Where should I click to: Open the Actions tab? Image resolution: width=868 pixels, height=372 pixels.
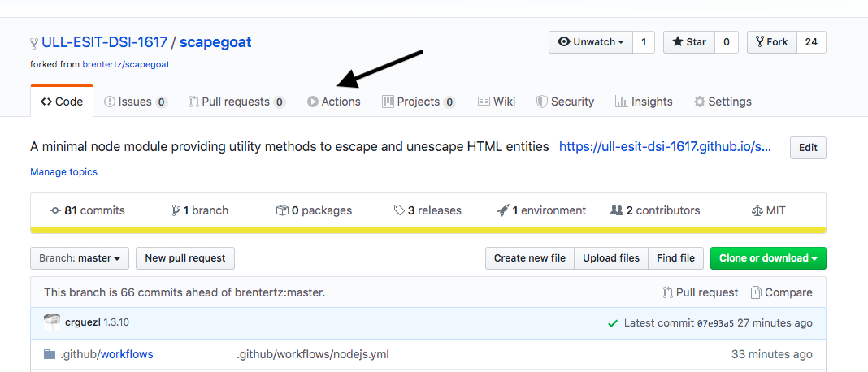pyautogui.click(x=334, y=102)
